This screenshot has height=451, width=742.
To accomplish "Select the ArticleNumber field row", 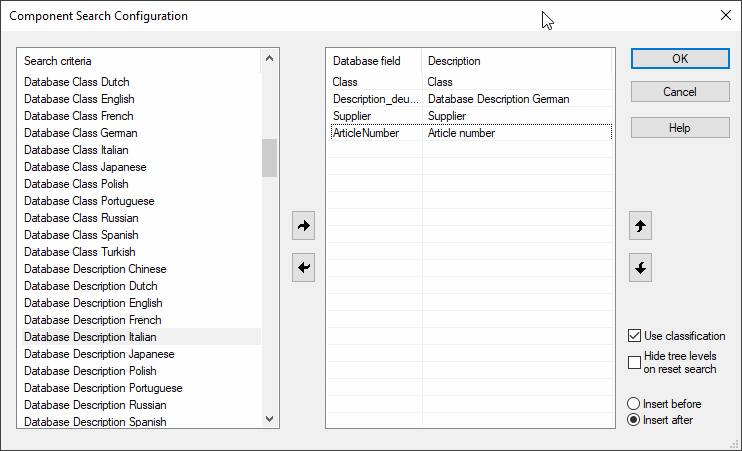I will 470,133.
